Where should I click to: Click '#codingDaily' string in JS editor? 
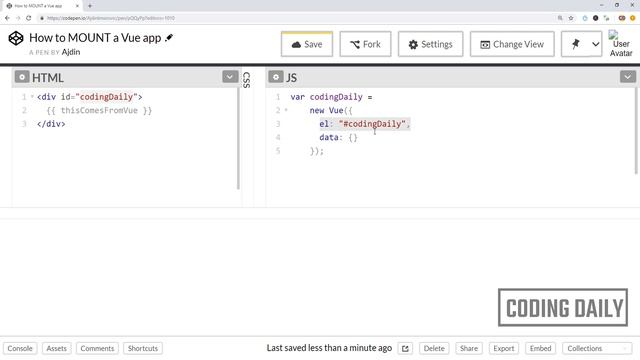[x=372, y=124]
